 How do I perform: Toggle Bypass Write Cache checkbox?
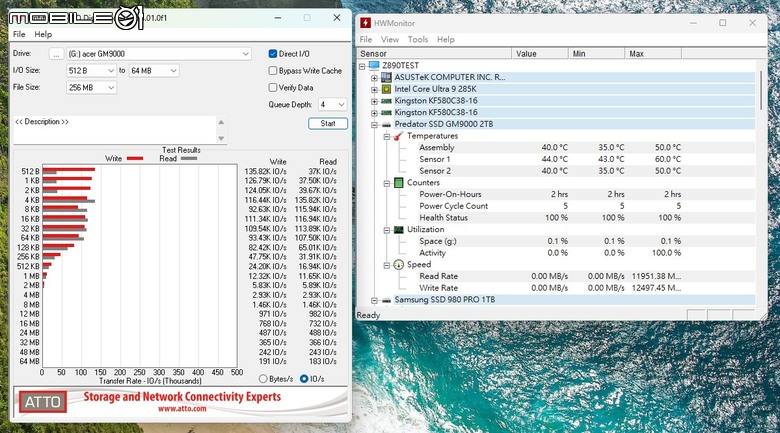pyautogui.click(x=273, y=71)
